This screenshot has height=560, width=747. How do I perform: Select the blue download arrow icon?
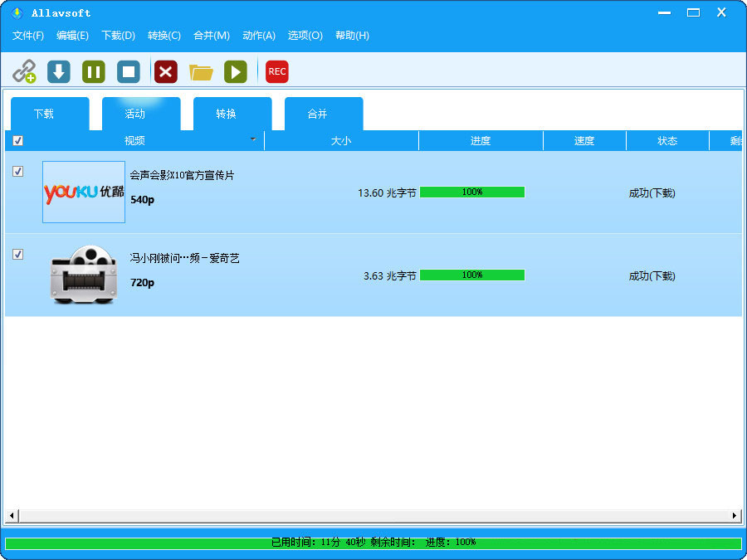click(x=57, y=71)
